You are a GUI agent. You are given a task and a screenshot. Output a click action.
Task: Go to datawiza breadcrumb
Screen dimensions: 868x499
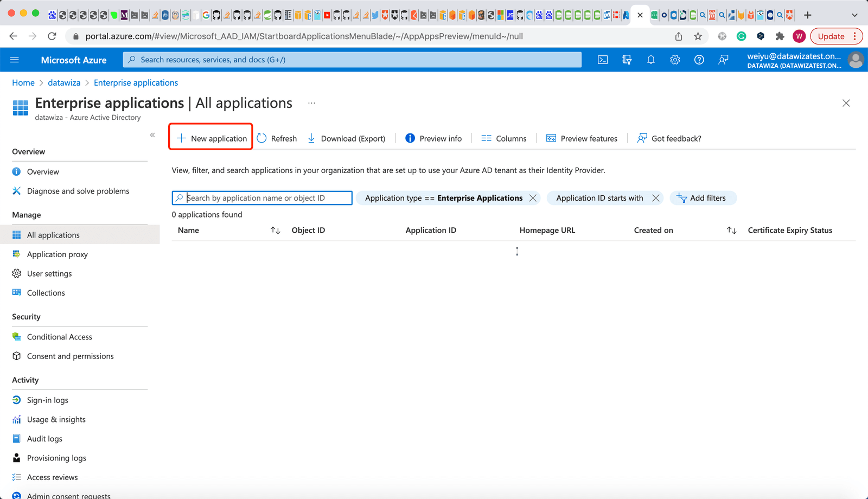[64, 82]
